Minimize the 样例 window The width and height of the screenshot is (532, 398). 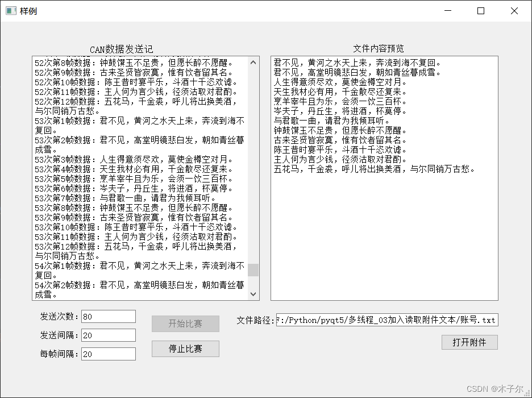point(447,11)
